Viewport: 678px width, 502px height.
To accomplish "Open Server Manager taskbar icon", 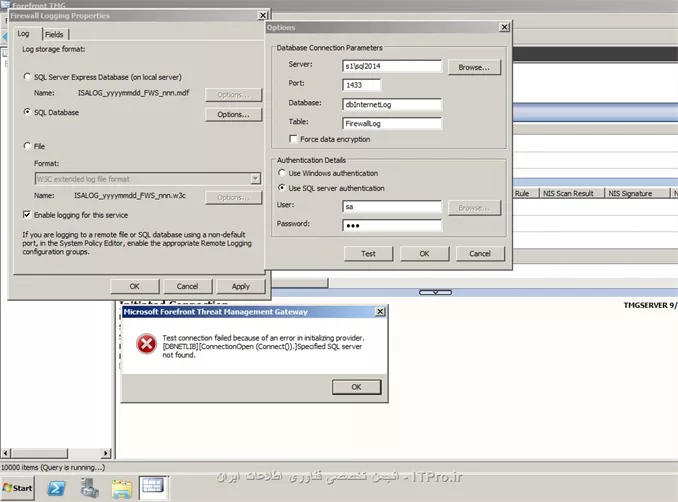I will [90, 488].
